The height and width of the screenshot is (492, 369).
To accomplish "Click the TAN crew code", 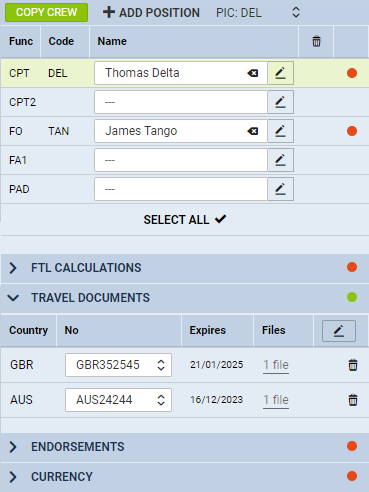I will tap(59, 131).
